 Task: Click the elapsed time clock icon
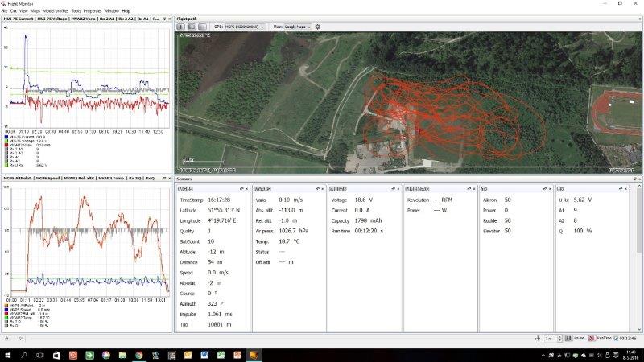(616, 339)
